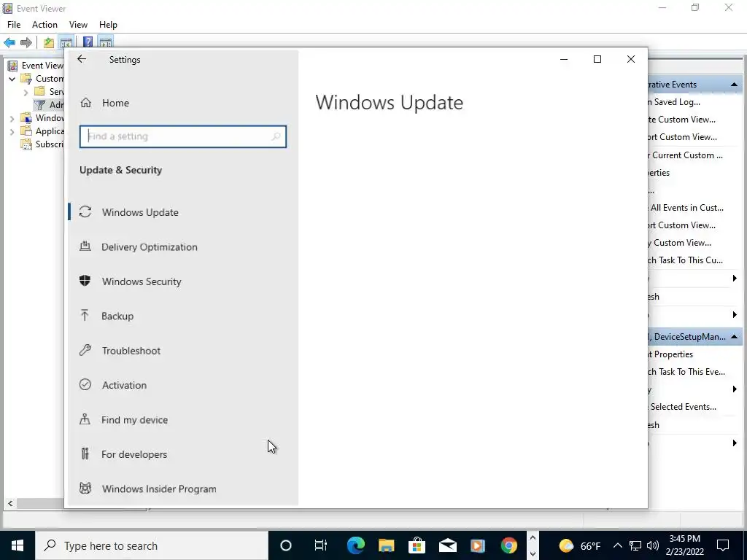Open the View menu in Event Viewer
Viewport: 747px width, 560px height.
click(x=78, y=25)
